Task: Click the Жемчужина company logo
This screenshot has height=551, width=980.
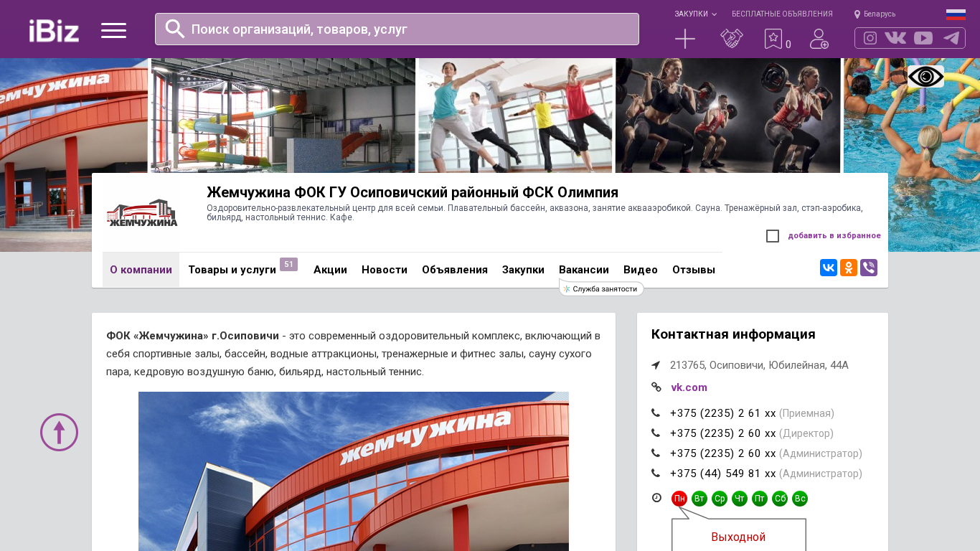Action: pyautogui.click(x=141, y=213)
